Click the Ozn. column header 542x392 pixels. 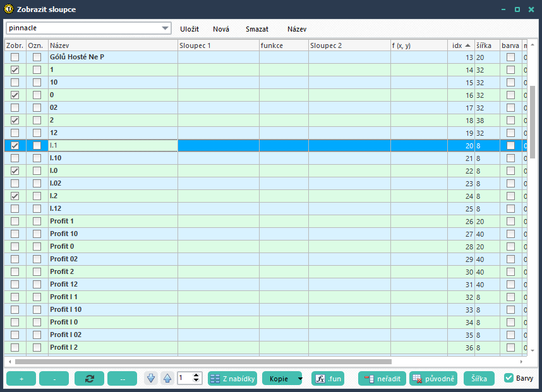coord(37,45)
